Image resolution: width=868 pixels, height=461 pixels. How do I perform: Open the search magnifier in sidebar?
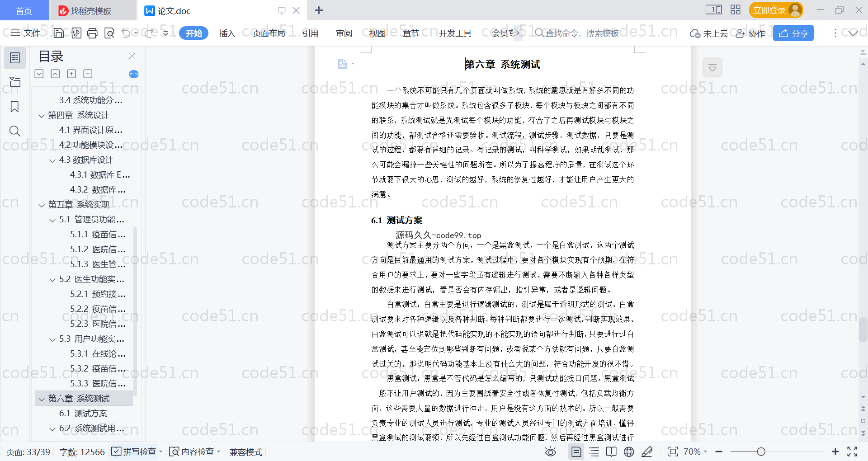(15, 131)
